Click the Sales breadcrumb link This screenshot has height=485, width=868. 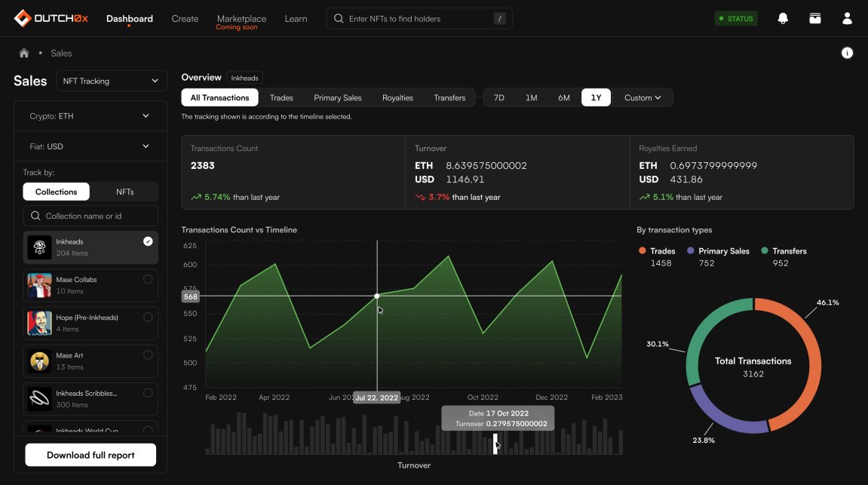pos(61,53)
